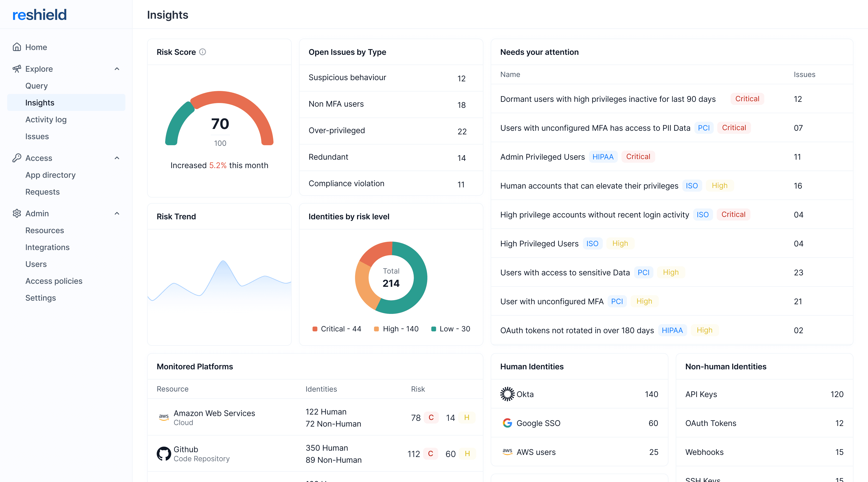This screenshot has height=482, width=868.
Task: Click the Github logo icon
Action: pyautogui.click(x=164, y=454)
